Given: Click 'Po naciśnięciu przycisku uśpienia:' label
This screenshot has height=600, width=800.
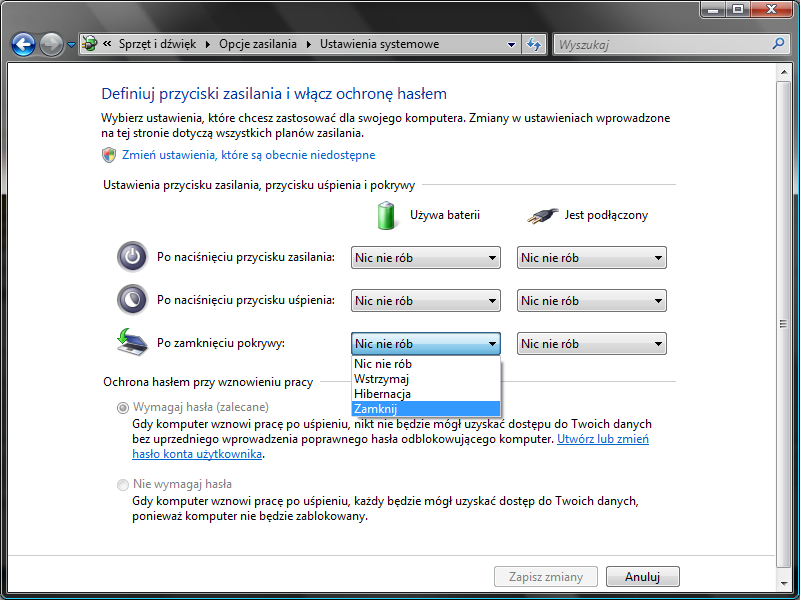Looking at the screenshot, I should (x=246, y=300).
